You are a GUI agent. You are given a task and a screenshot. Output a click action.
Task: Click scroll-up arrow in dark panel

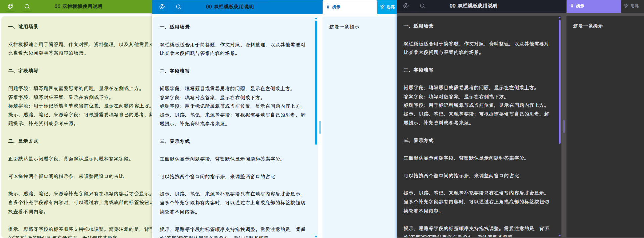pyautogui.click(x=559, y=17)
